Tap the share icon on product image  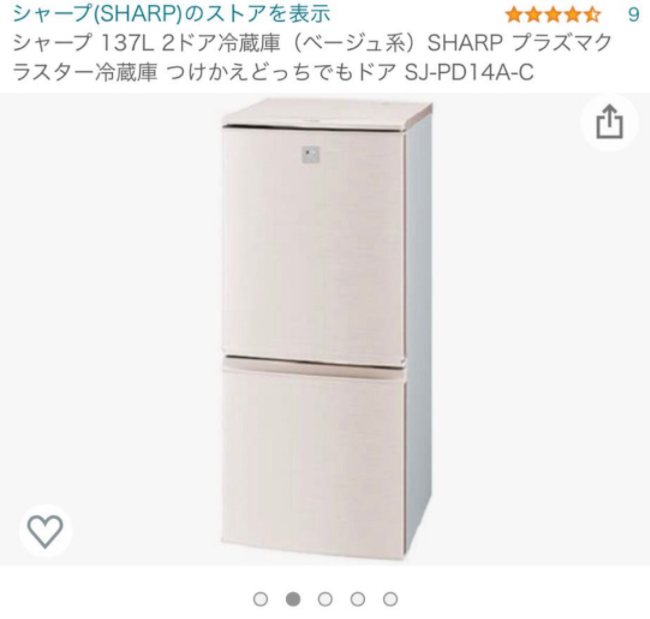tap(609, 123)
